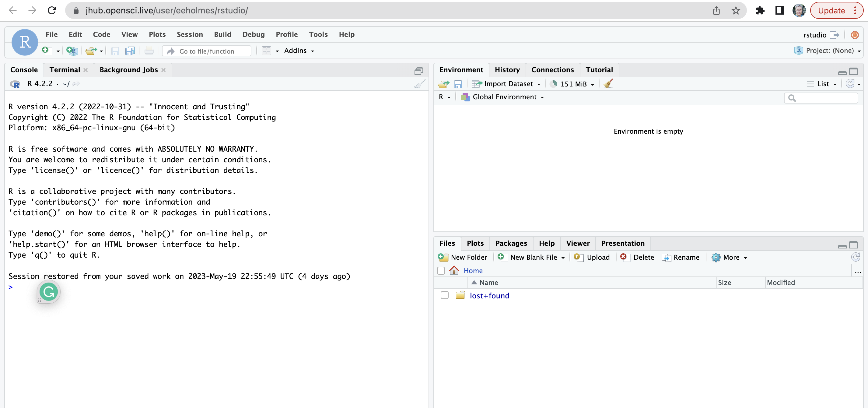Expand the New File dropdown arrow

tap(58, 51)
